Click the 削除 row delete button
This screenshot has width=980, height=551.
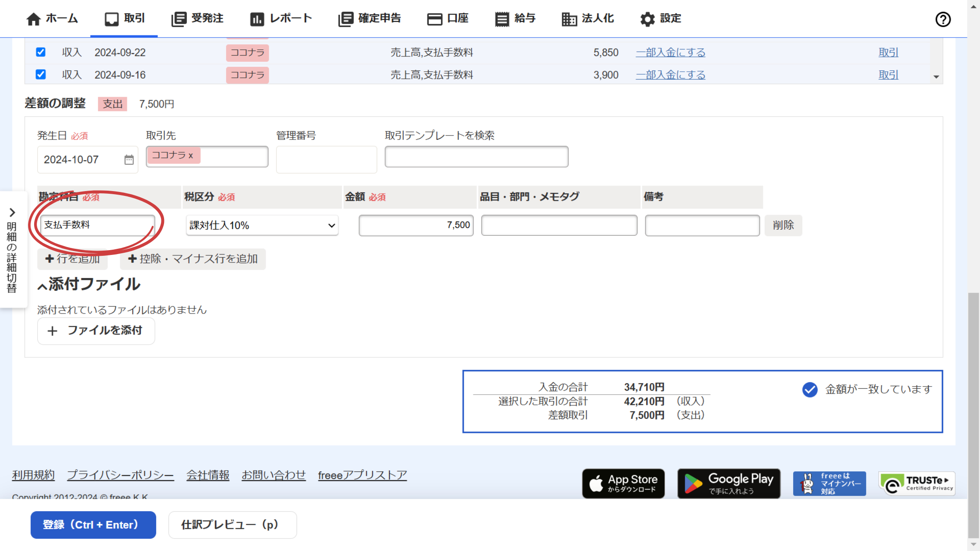click(x=783, y=225)
